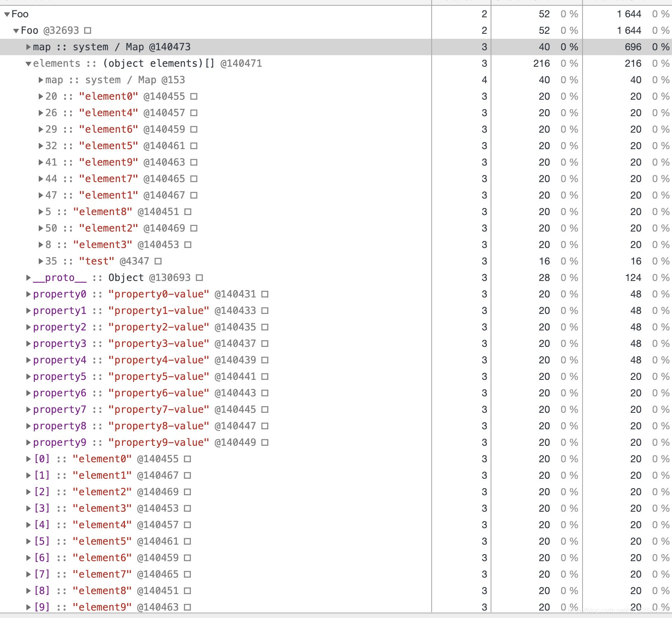672x618 pixels.
Task: Expand the map :: system / Map @140473 row
Action: (28, 47)
